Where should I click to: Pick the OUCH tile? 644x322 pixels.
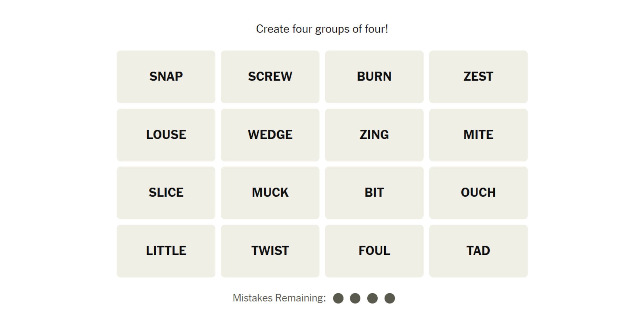[x=478, y=193]
